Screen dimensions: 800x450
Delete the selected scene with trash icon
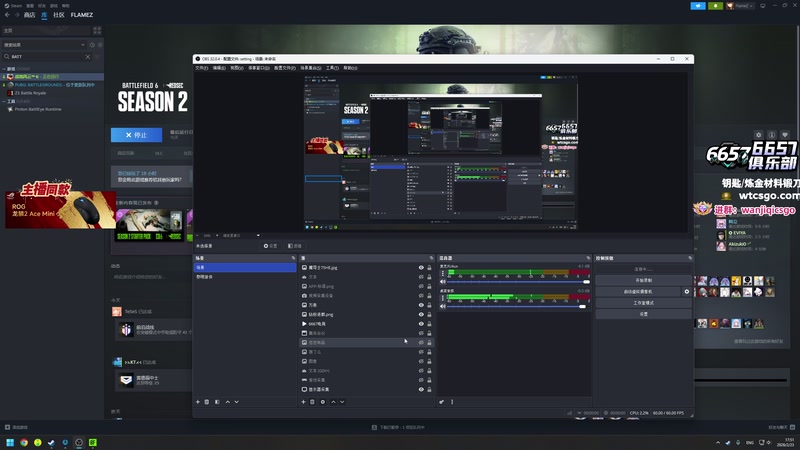coord(207,402)
